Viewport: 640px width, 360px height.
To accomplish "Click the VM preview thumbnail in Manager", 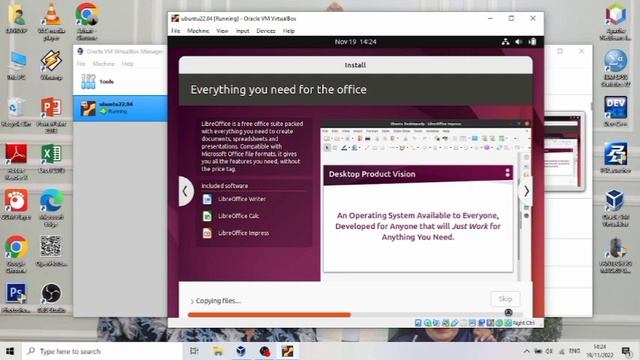I will click(x=564, y=152).
